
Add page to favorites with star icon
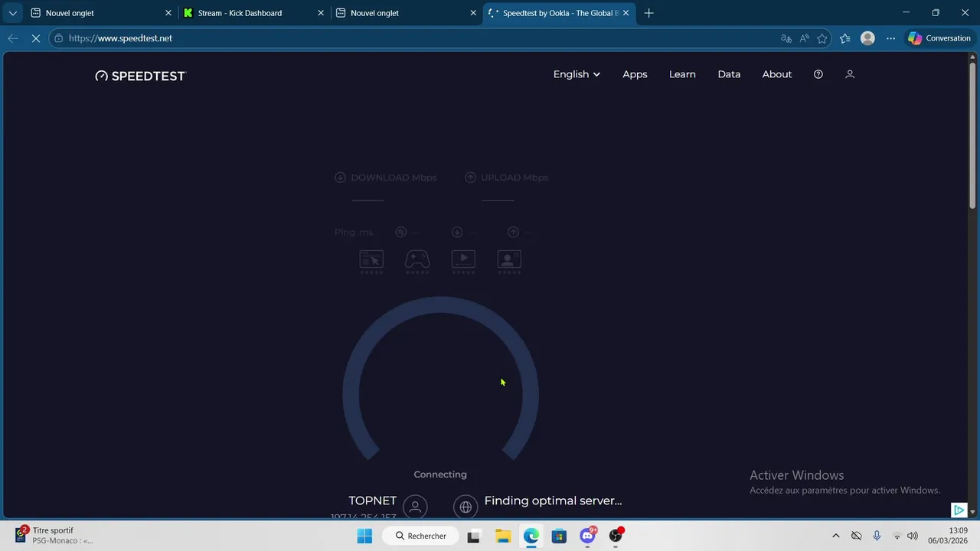822,38
